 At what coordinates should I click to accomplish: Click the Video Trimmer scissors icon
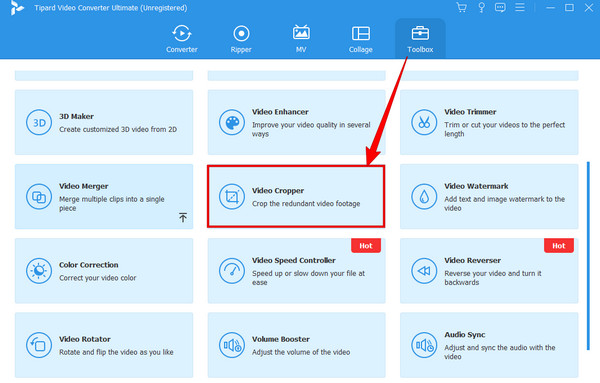tap(424, 122)
